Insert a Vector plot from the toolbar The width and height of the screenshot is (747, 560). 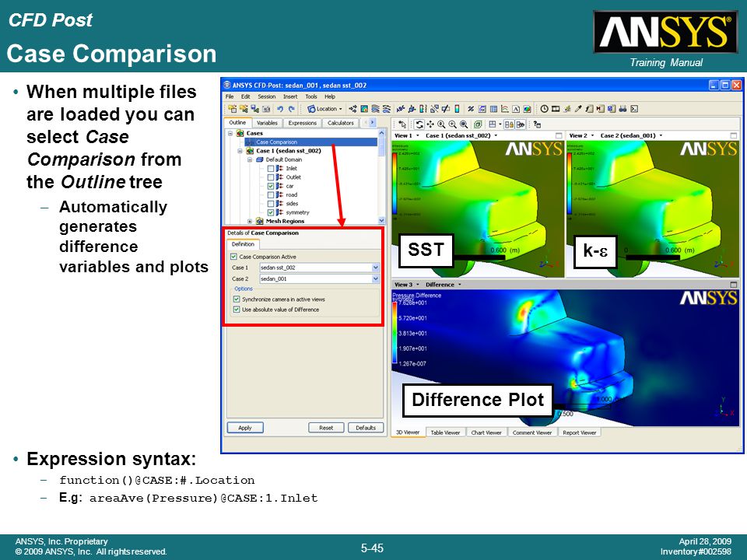click(x=353, y=109)
